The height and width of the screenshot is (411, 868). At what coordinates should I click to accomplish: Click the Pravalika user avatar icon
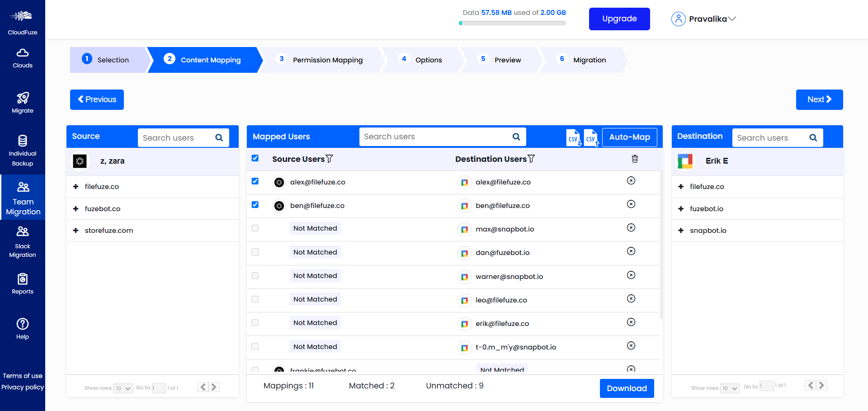(679, 19)
